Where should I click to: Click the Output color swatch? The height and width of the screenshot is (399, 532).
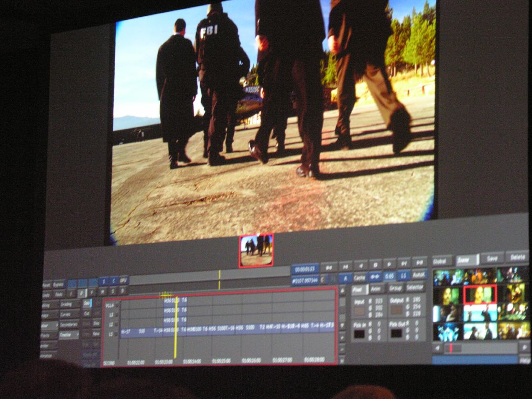tap(396, 309)
